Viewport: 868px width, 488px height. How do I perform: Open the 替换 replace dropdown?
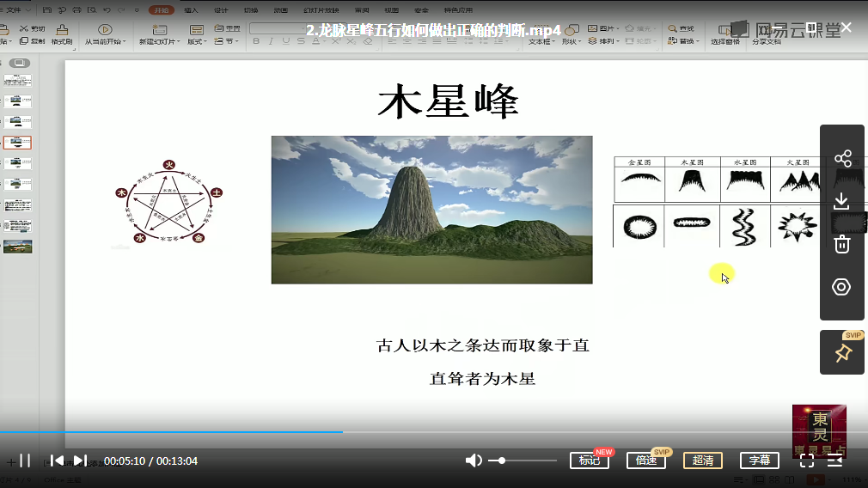(683, 41)
